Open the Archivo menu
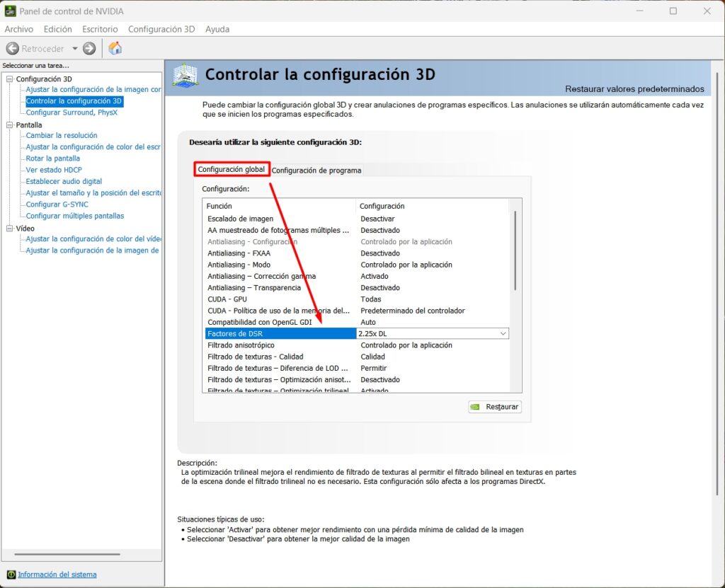725x588 pixels. tap(19, 29)
